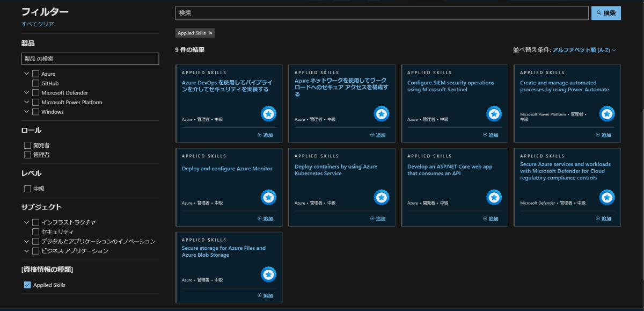Expand the Microsoft Power Platform tree

pos(26,102)
